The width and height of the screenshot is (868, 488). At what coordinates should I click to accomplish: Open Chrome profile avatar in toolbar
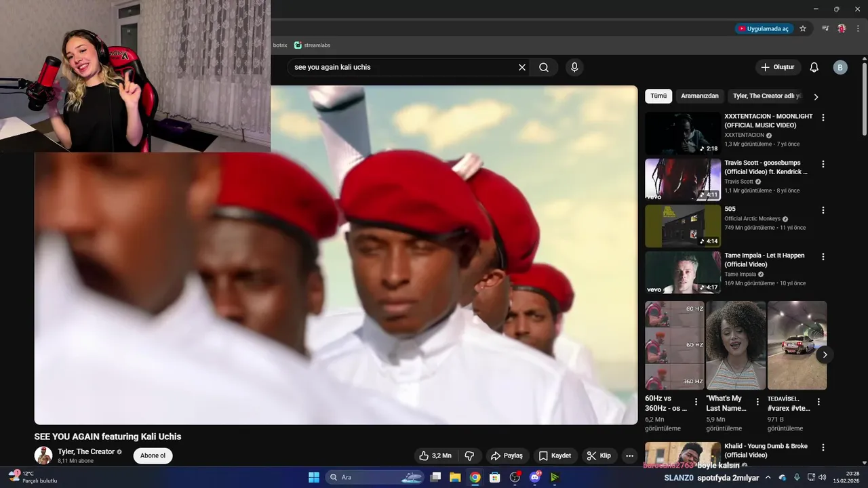[842, 28]
